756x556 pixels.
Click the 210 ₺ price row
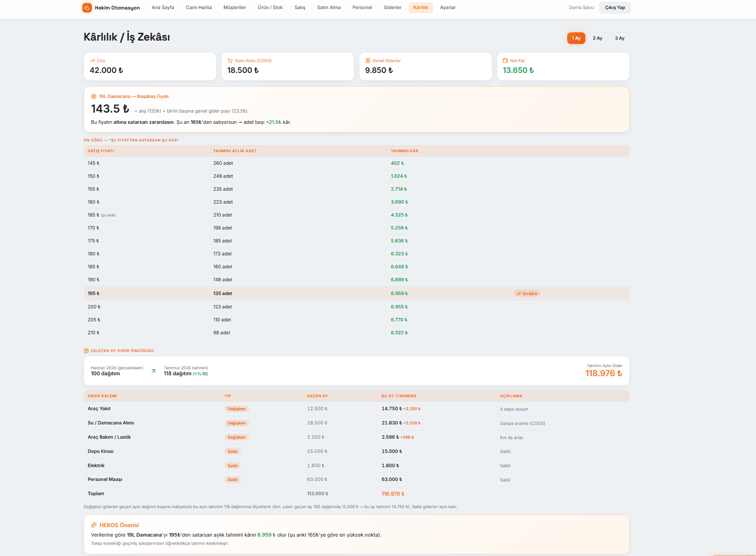[356, 333]
